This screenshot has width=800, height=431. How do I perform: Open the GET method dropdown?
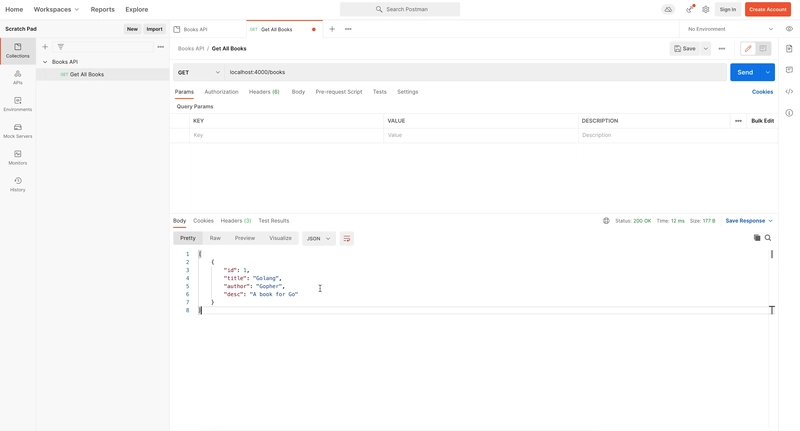pos(198,72)
